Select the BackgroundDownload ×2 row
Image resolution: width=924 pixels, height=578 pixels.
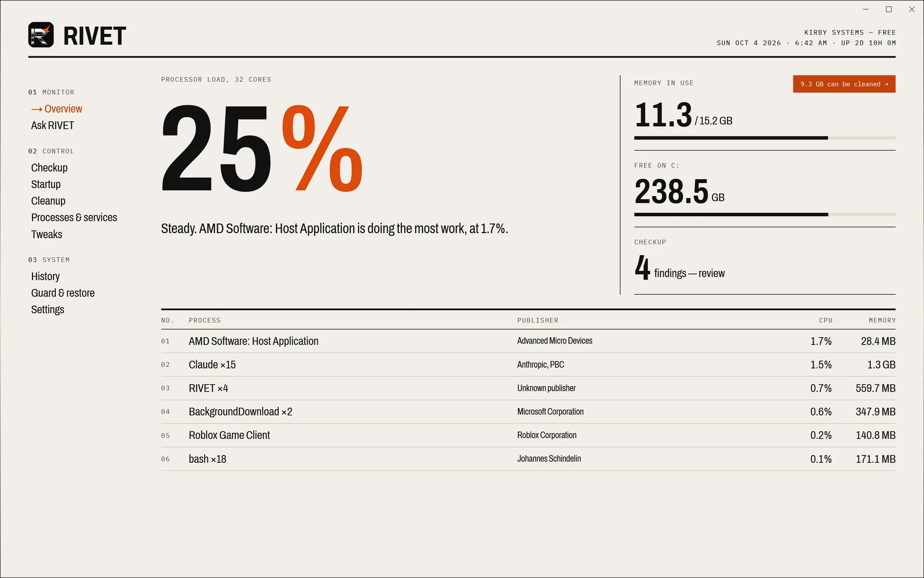[528, 412]
